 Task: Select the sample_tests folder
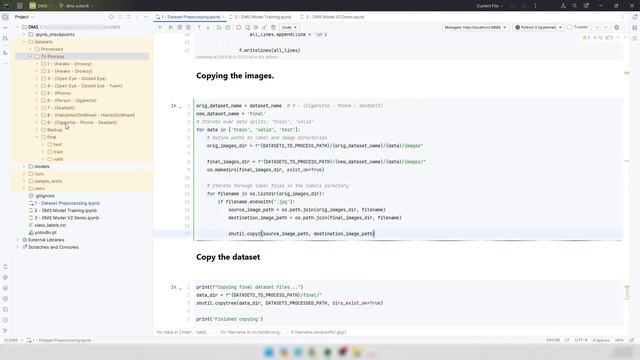48,181
